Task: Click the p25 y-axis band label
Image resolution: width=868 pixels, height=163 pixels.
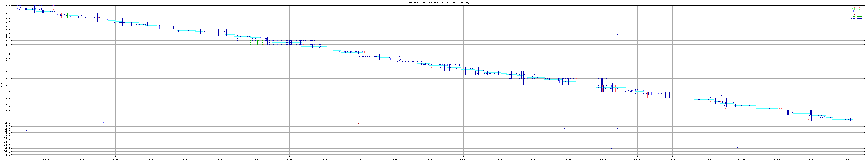Action: coord(8,6)
